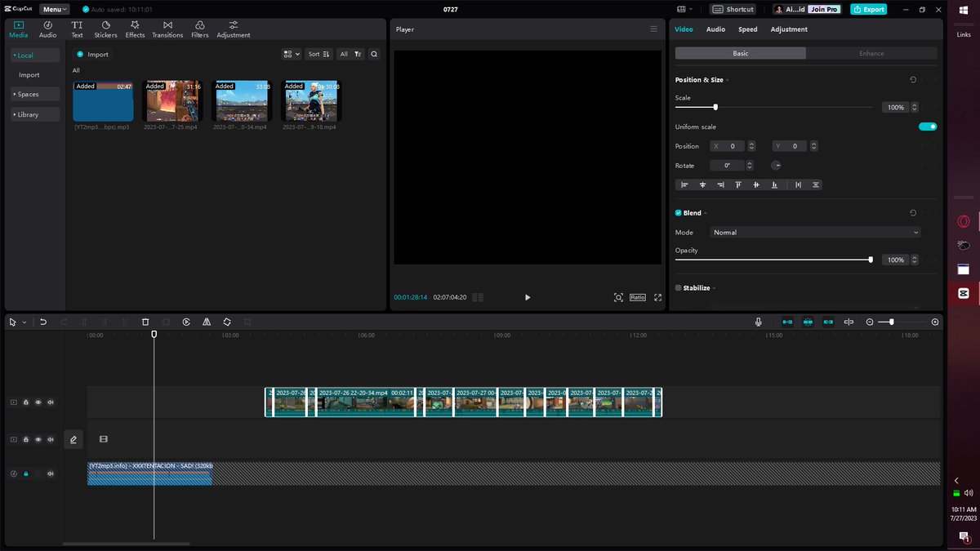Mute the top video track

point(51,402)
